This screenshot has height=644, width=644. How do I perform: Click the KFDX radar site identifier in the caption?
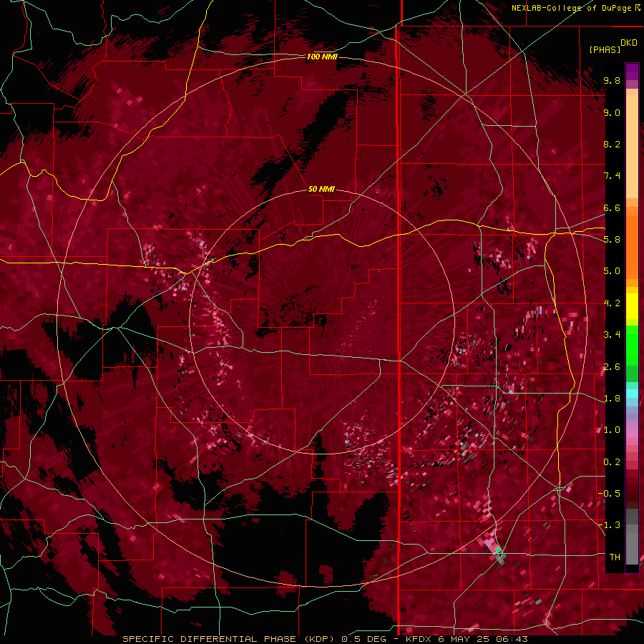(x=418, y=639)
